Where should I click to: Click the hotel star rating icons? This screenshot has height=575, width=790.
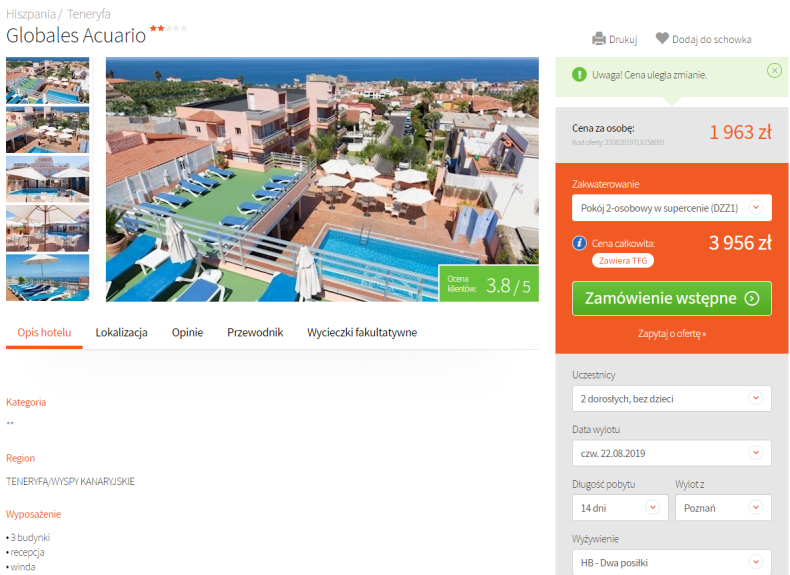pyautogui.click(x=169, y=28)
